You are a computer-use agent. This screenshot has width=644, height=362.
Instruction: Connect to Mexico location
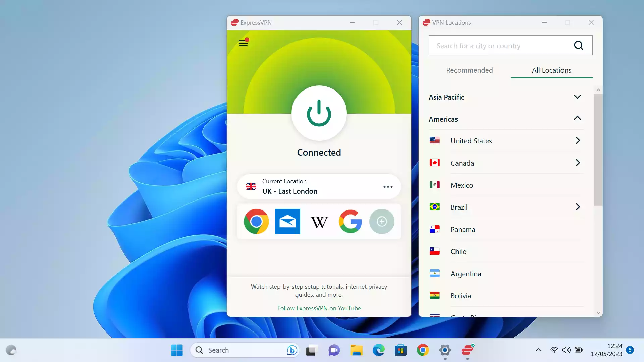[506, 185]
